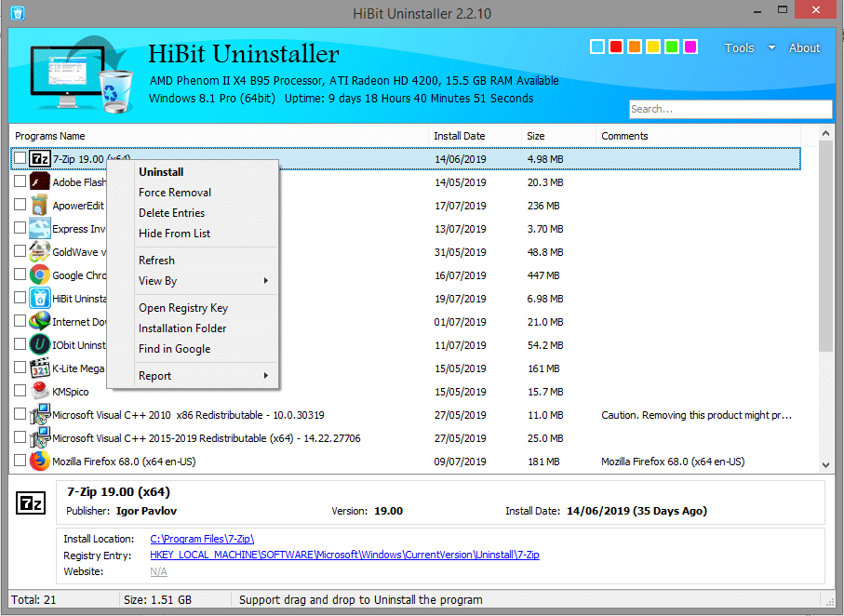Click the Internet Download program icon
This screenshot has height=616, width=844.
(x=40, y=321)
